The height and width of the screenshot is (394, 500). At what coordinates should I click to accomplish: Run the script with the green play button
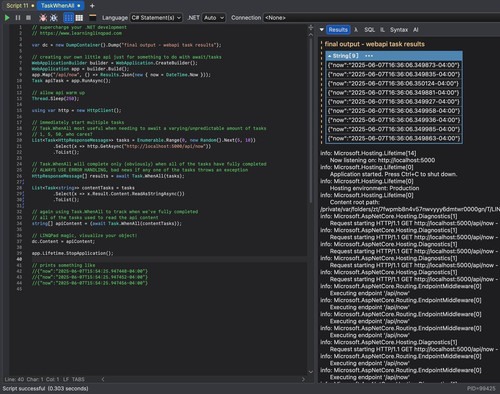(x=7, y=18)
